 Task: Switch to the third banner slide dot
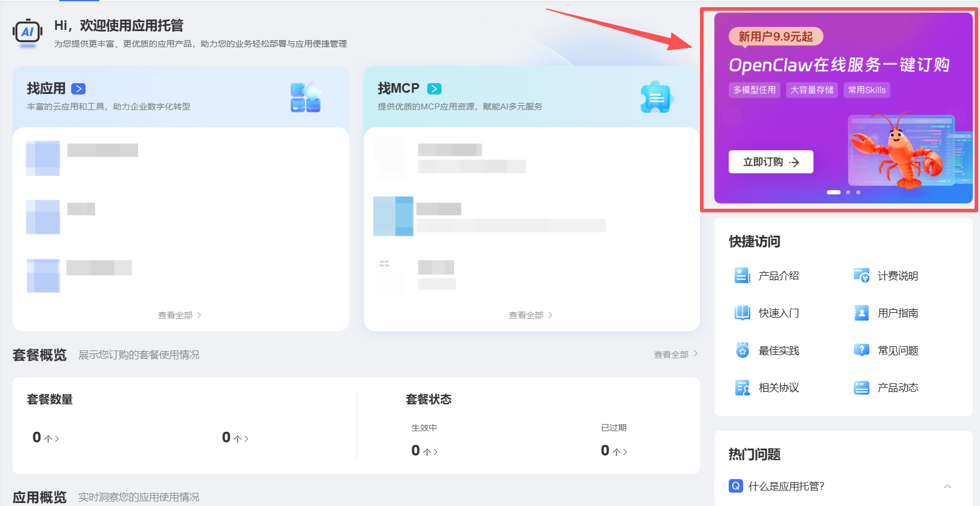pos(858,192)
